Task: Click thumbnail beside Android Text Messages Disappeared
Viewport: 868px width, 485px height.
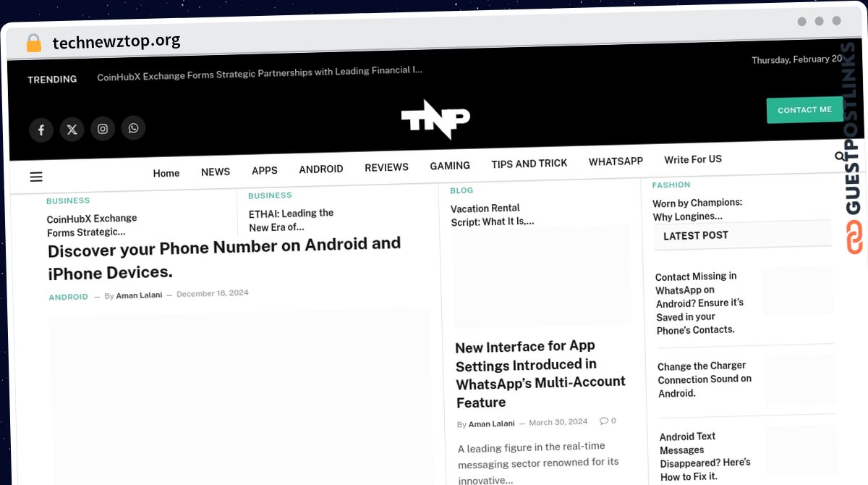Action: pos(802,450)
